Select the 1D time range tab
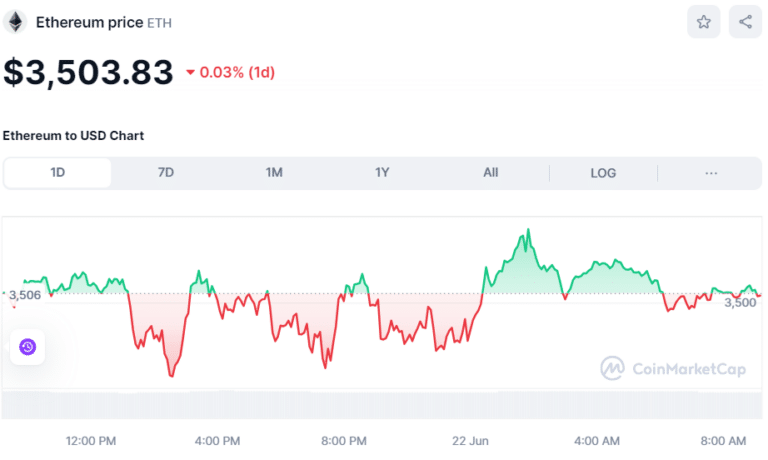 (57, 172)
